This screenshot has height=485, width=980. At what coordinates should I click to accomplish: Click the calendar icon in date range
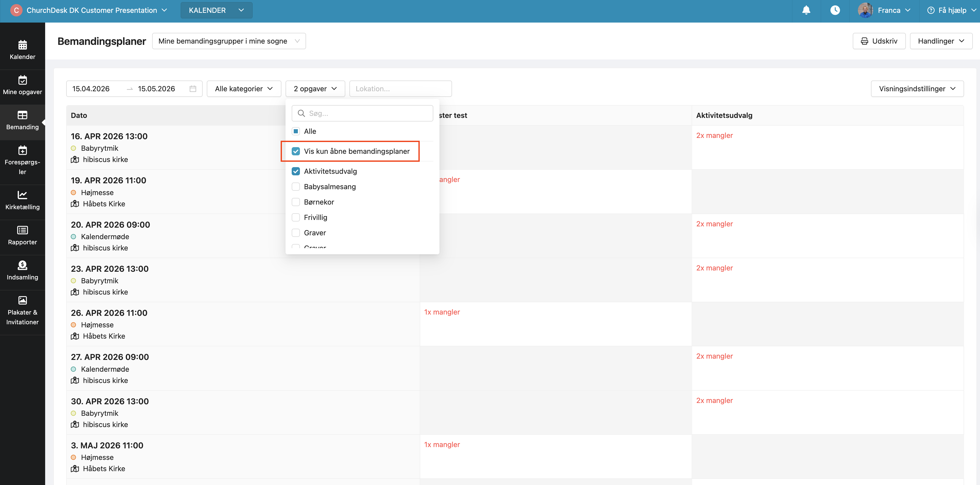tap(193, 88)
